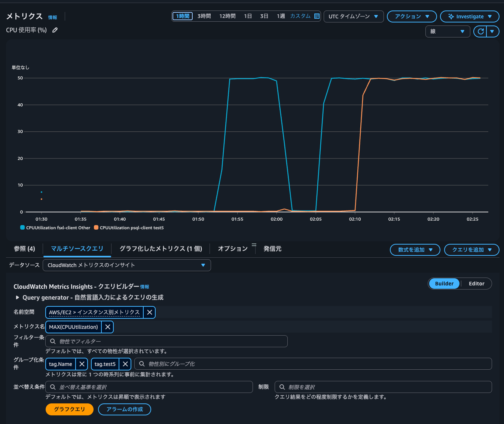Click the 物性別にグループ化 group-by field
Viewport: 504px width, 424px height.
pyautogui.click(x=313, y=364)
